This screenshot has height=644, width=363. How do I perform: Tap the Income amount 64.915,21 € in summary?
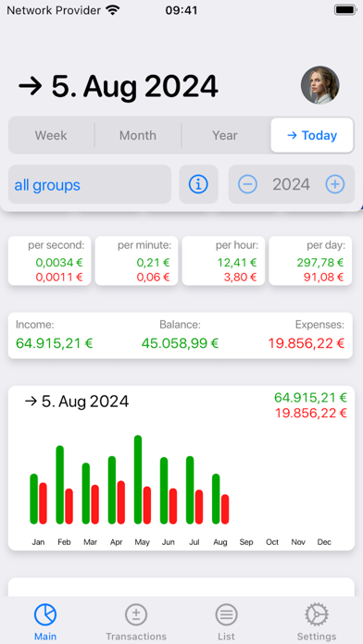coord(55,343)
